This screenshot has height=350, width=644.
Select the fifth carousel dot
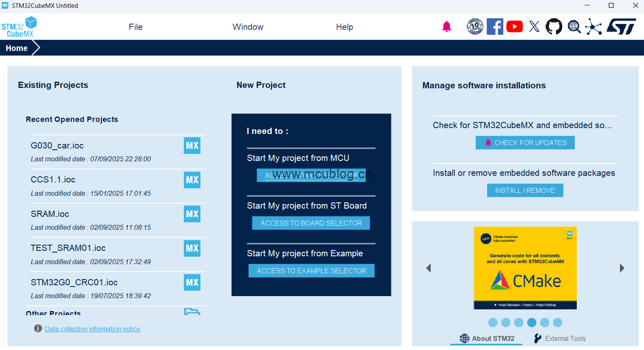pos(545,323)
